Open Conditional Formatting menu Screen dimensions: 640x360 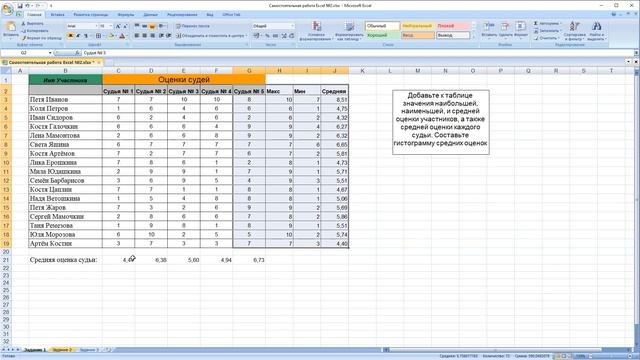(316, 31)
